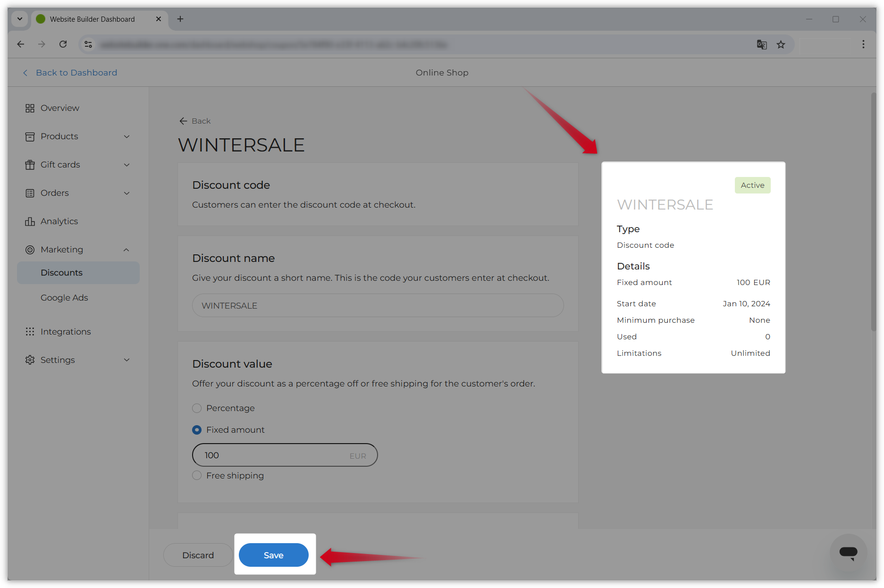Click the translate page icon in address bar

click(761, 44)
